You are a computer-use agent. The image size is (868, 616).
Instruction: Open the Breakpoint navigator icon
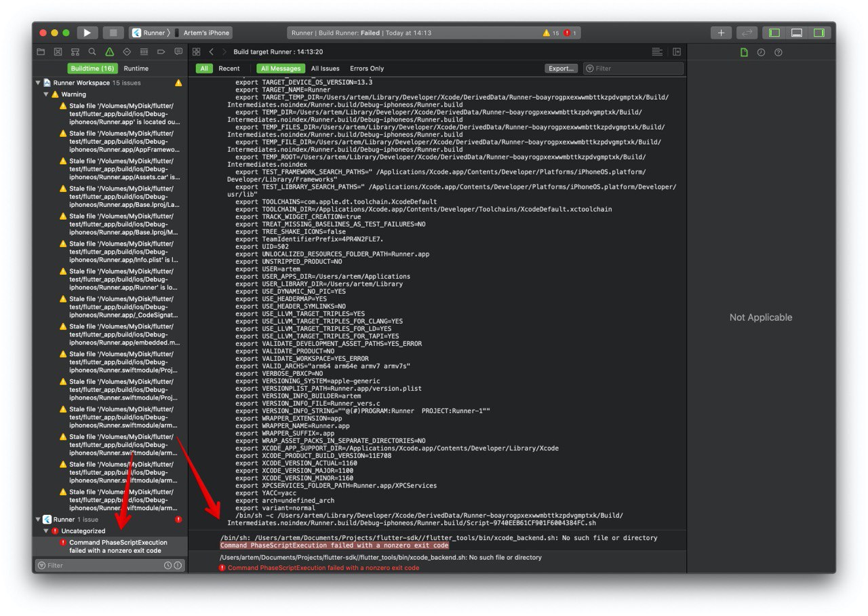(x=161, y=52)
